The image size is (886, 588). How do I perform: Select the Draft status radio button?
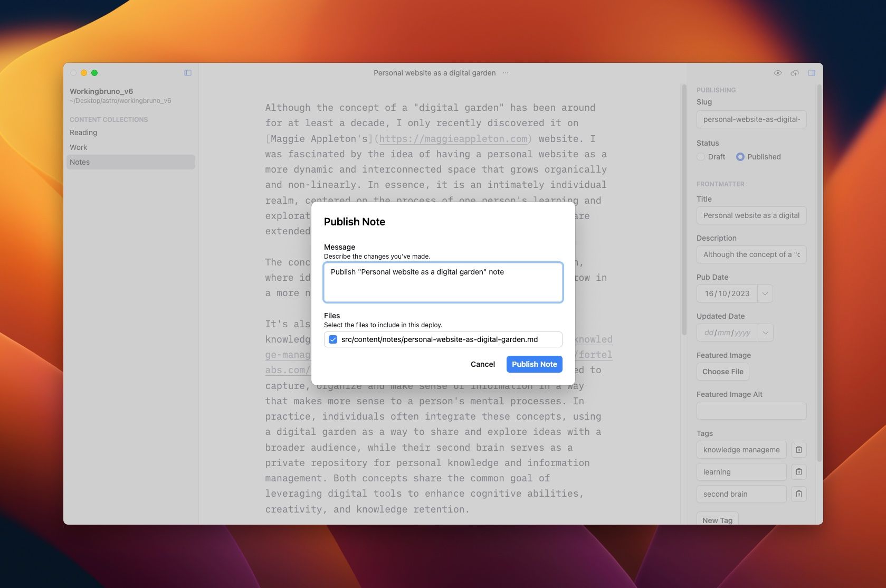click(x=701, y=157)
